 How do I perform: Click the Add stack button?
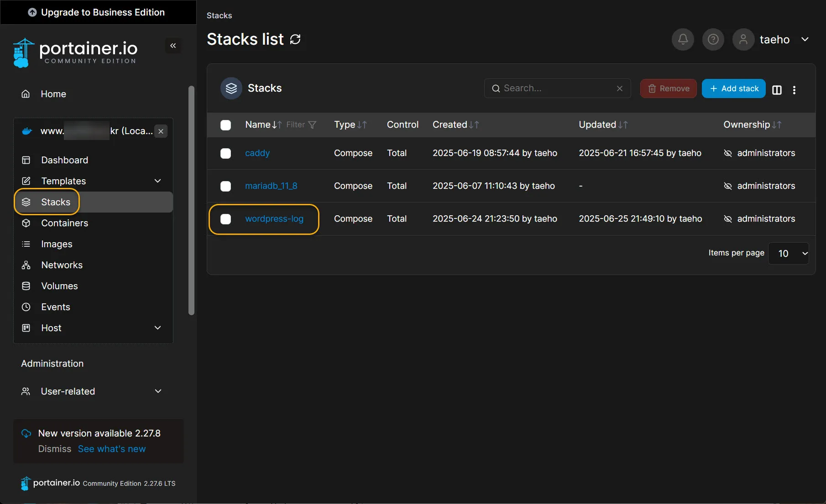[x=734, y=88]
